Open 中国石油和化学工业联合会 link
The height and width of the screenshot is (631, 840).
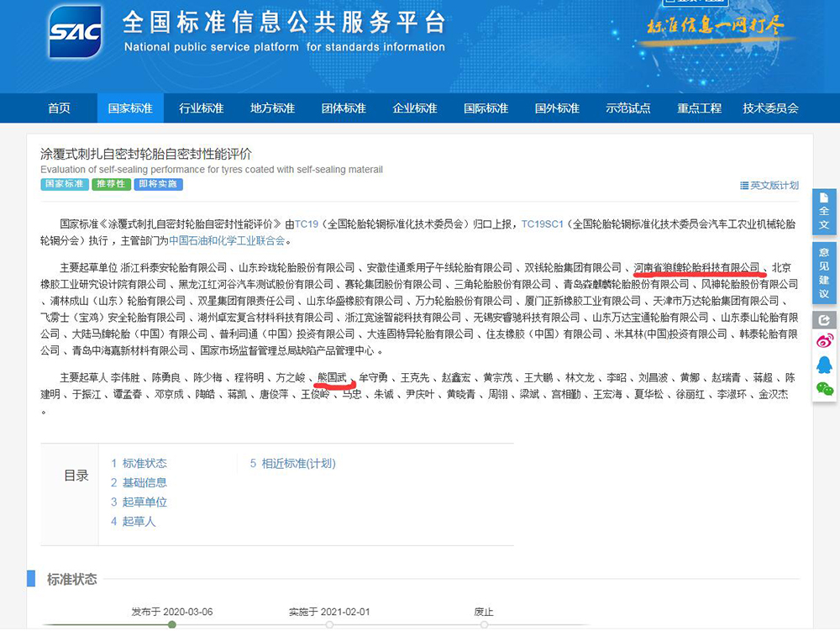(227, 240)
